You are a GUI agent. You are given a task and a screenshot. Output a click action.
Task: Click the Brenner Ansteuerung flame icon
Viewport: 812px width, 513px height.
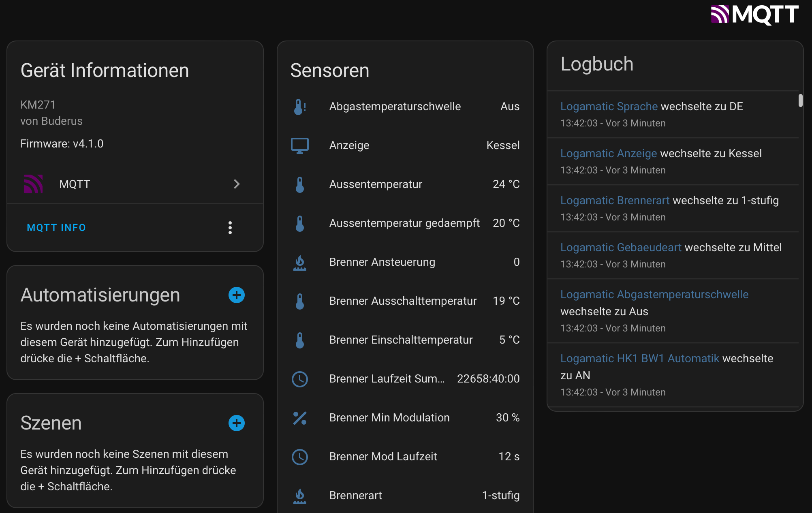point(300,262)
